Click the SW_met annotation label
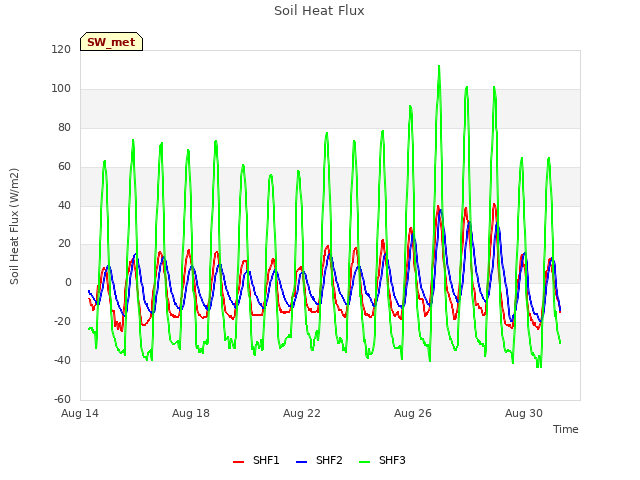The height and width of the screenshot is (480, 640). 111,42
